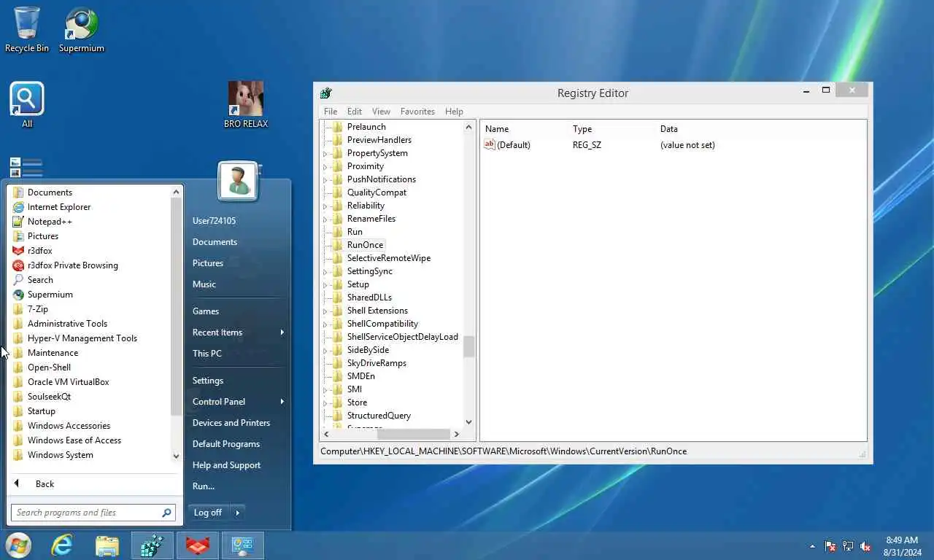
Task: Click the programs list scroll down arrow
Action: (x=176, y=456)
